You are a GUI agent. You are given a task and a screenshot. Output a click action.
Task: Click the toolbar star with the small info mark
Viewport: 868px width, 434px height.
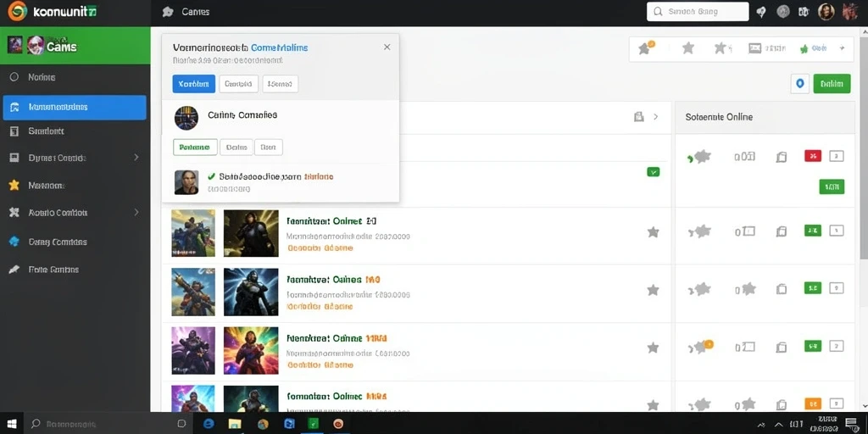coord(722,48)
